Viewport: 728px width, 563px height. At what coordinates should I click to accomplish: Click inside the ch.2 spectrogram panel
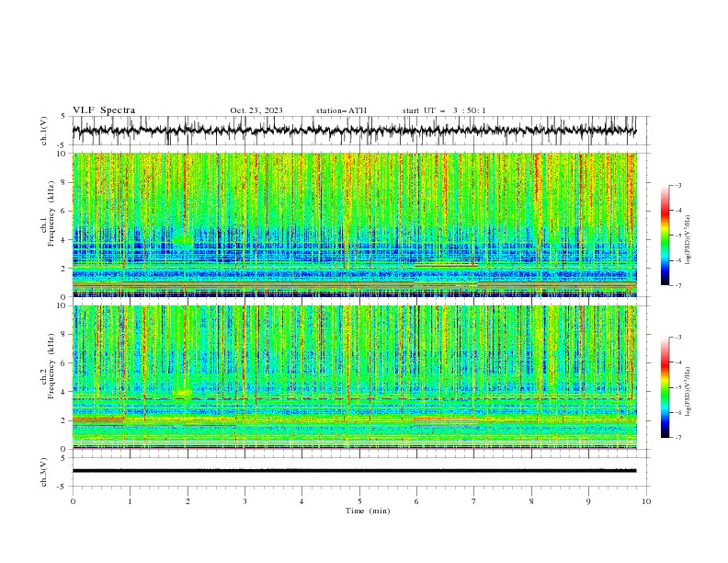[x=355, y=377]
